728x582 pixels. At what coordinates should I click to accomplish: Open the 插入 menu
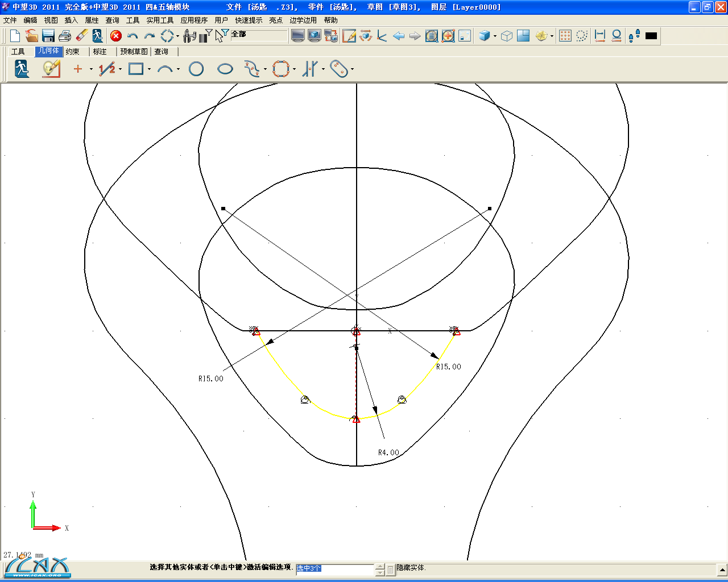[71, 20]
